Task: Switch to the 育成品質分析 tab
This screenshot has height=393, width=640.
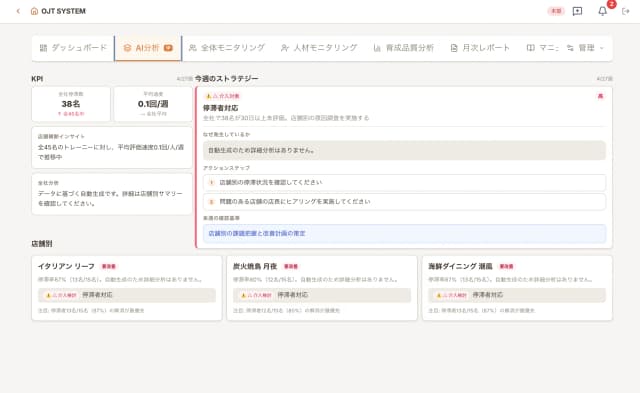Action: point(403,48)
